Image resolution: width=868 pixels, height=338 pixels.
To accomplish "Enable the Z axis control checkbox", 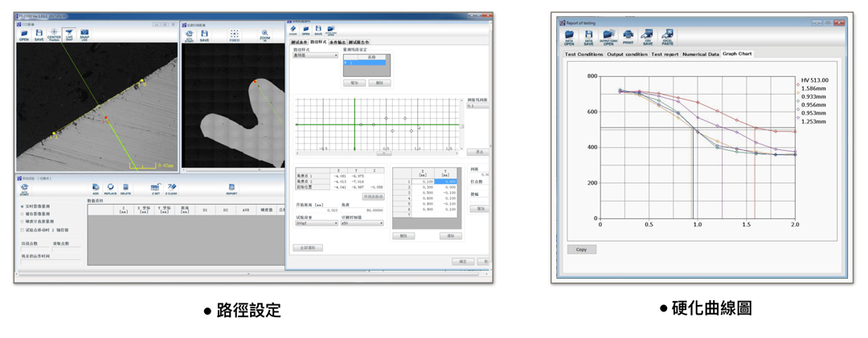I will (23, 229).
